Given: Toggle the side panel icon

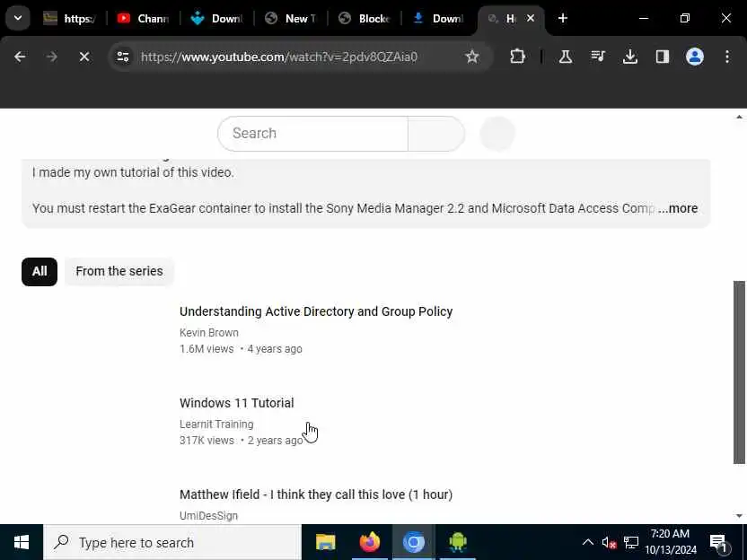Looking at the screenshot, I should [663, 57].
